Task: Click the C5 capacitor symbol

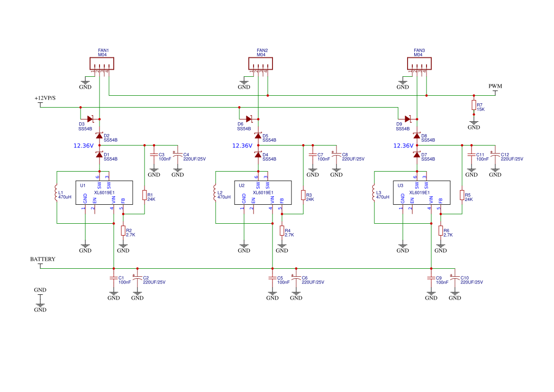Action: click(272, 278)
